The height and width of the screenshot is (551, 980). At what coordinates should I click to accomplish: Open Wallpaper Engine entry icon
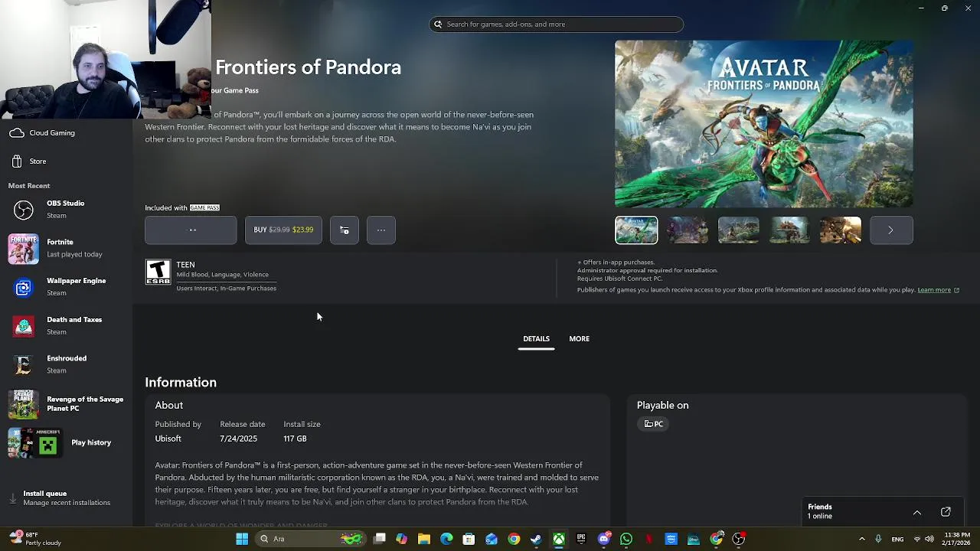pos(23,287)
